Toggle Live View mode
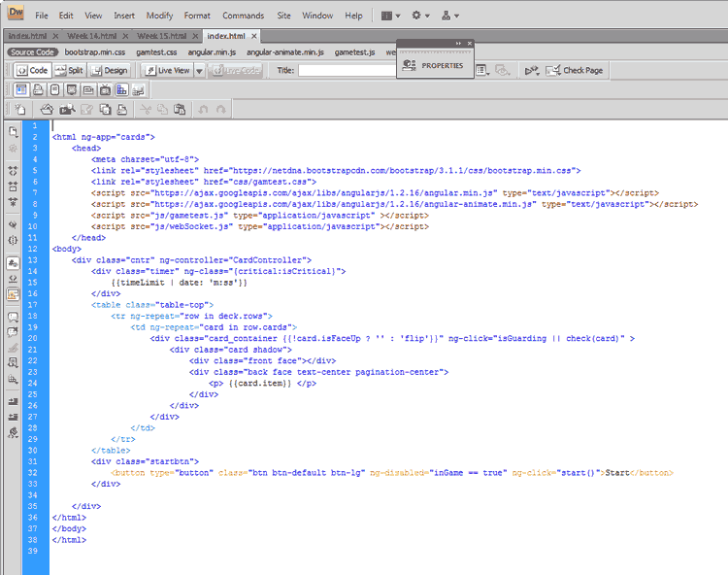Screen dimensions: 728x575 pyautogui.click(x=167, y=70)
